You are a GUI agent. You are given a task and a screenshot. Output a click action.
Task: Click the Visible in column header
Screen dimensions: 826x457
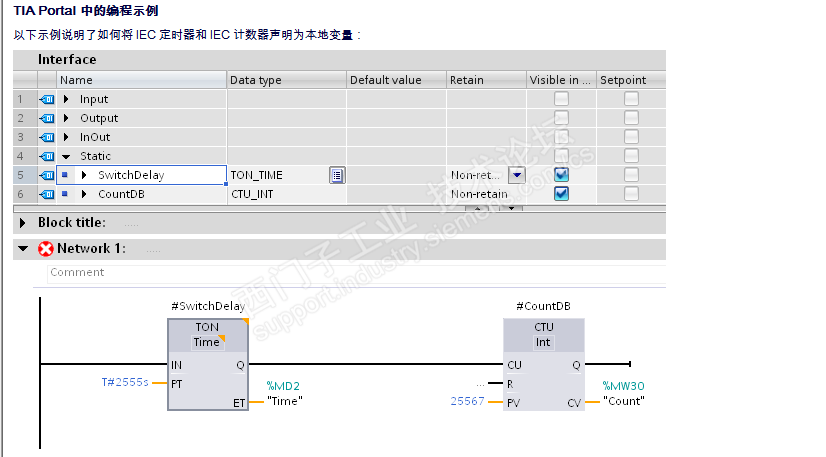click(562, 80)
